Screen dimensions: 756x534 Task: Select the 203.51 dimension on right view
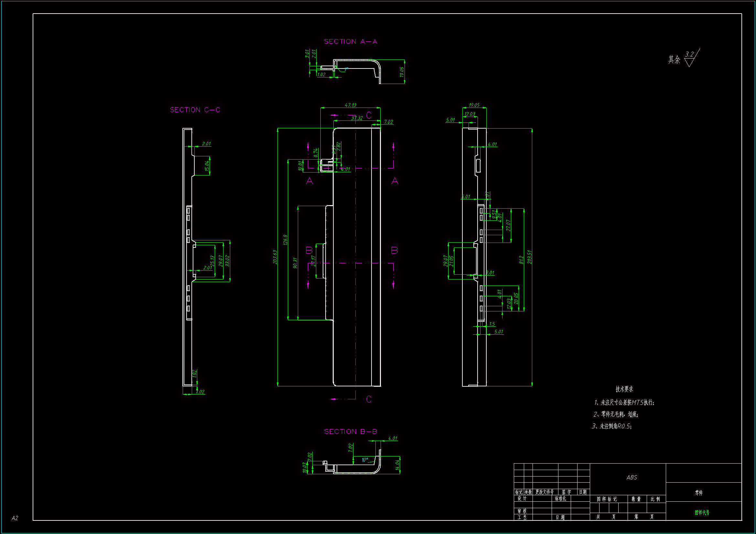(x=529, y=257)
